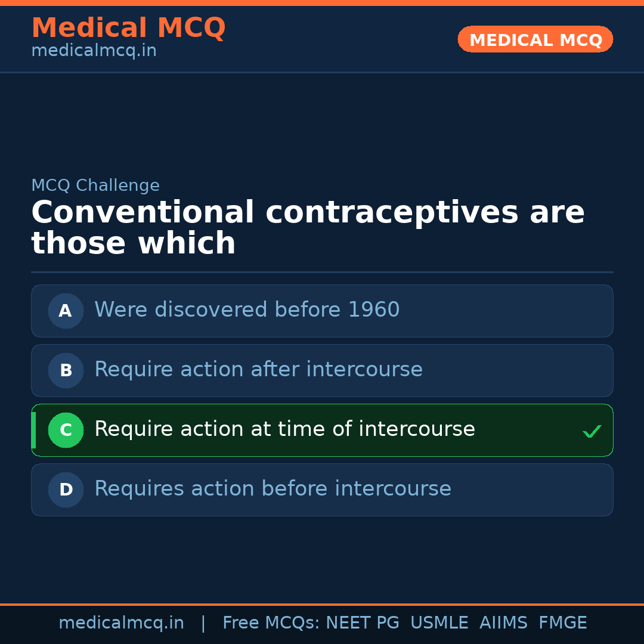Open medicalmcq.in link under the header title

(94, 51)
